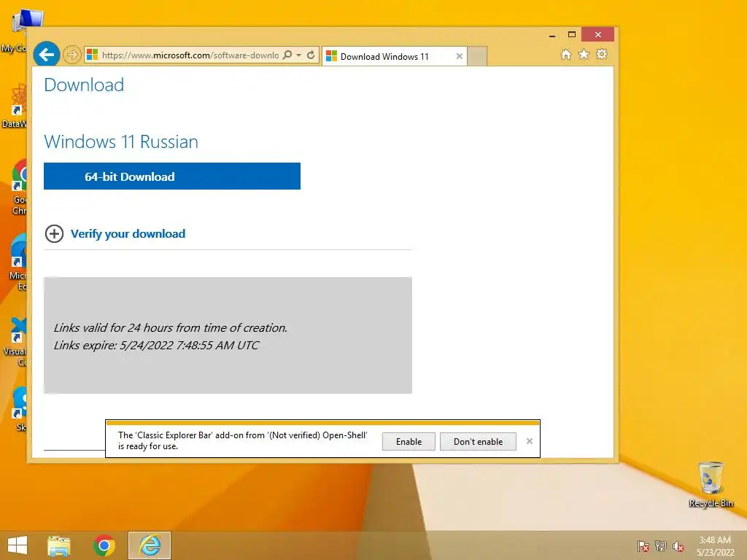Screen dimensions: 747x560
Task: Click the network tray icon
Action: point(660,546)
